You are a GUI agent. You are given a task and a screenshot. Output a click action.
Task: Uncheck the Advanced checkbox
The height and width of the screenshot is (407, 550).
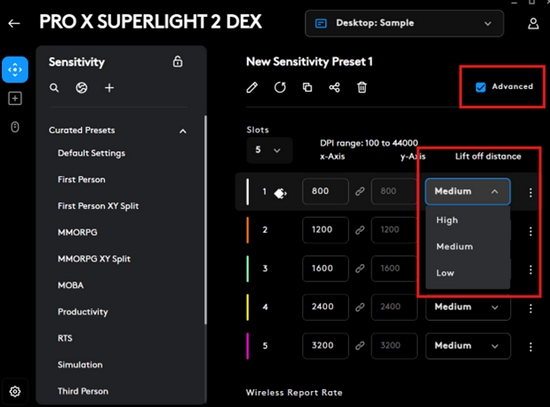481,87
